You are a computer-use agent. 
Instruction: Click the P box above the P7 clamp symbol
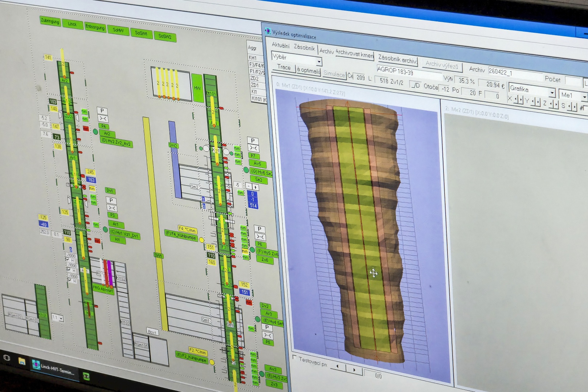(253, 140)
